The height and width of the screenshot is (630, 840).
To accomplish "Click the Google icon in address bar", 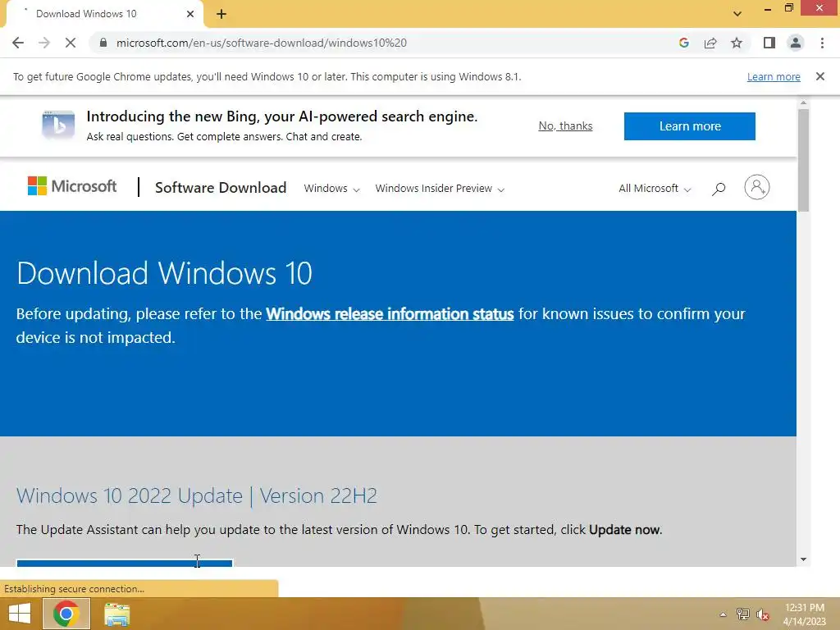I will pyautogui.click(x=683, y=43).
